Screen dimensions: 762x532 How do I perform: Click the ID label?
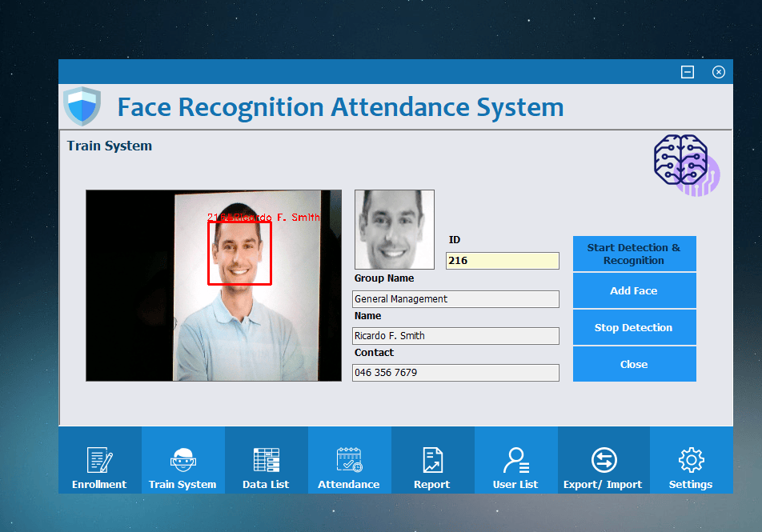point(455,239)
